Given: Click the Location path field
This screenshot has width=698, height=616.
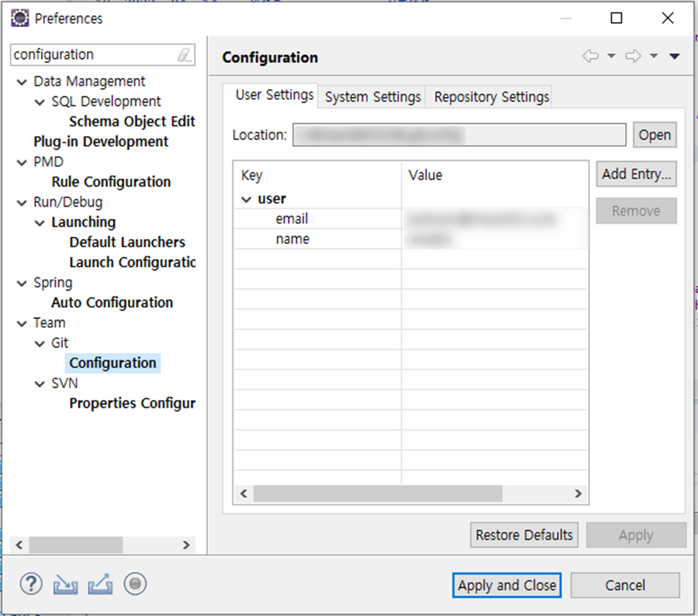Looking at the screenshot, I should (459, 135).
